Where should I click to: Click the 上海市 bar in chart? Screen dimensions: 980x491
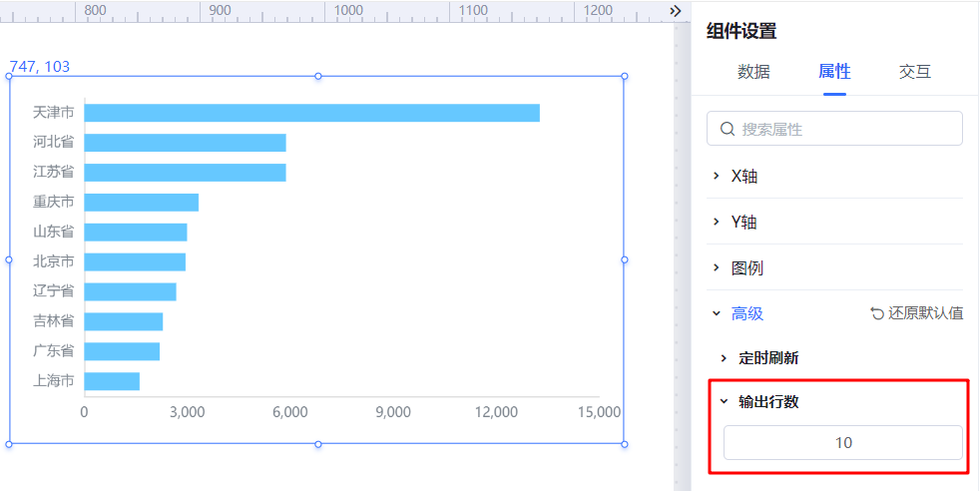[112, 381]
